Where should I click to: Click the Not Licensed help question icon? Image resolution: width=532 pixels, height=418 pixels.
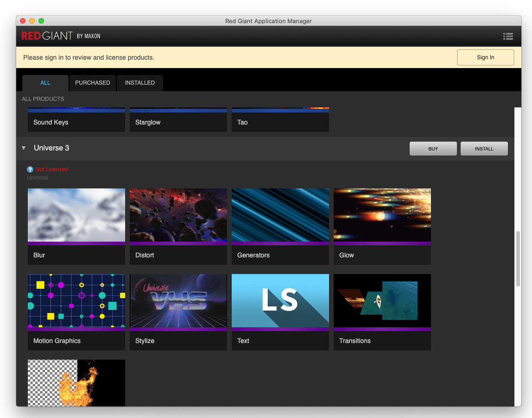30,169
